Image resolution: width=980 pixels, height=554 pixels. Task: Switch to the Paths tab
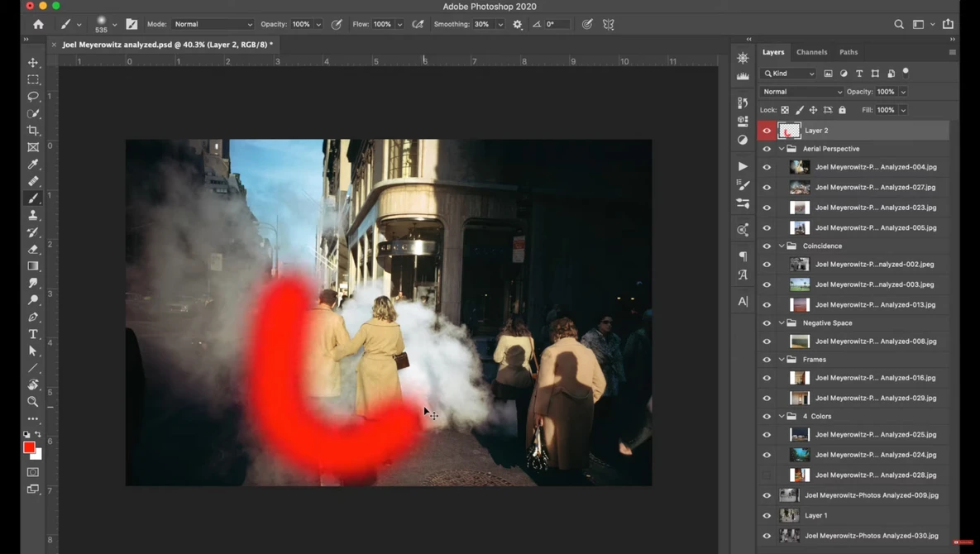849,52
